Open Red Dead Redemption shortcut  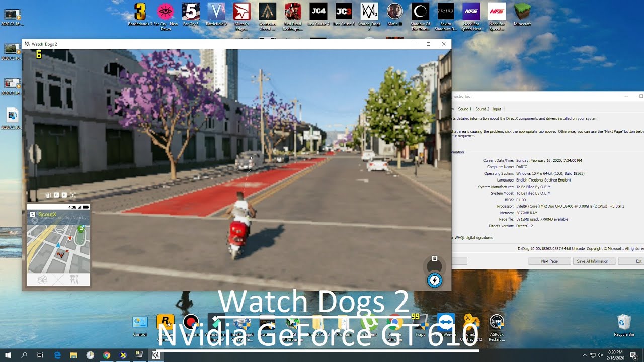[x=292, y=16]
